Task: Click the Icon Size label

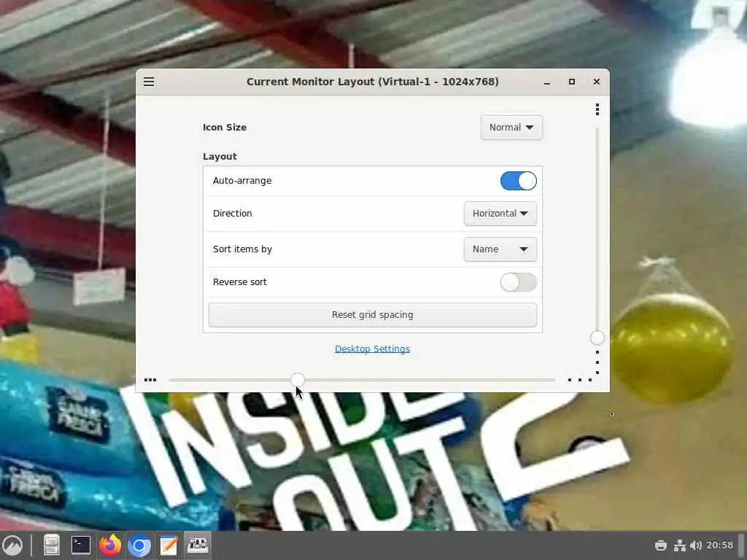Action: point(225,128)
